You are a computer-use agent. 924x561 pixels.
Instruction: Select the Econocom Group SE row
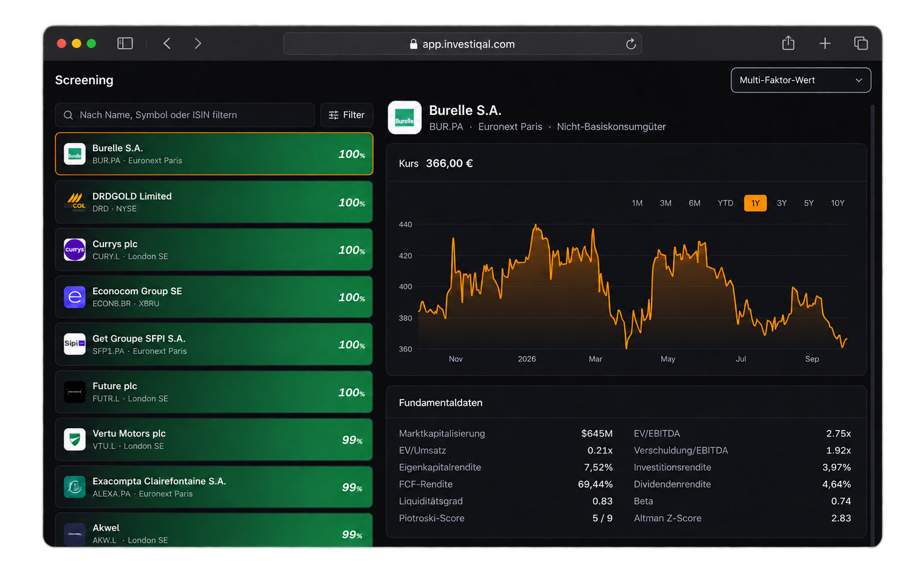(214, 297)
